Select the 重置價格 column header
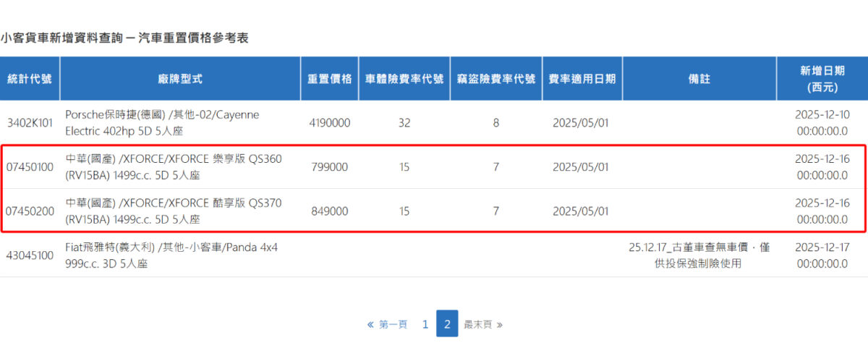This screenshot has width=868, height=351. point(330,79)
